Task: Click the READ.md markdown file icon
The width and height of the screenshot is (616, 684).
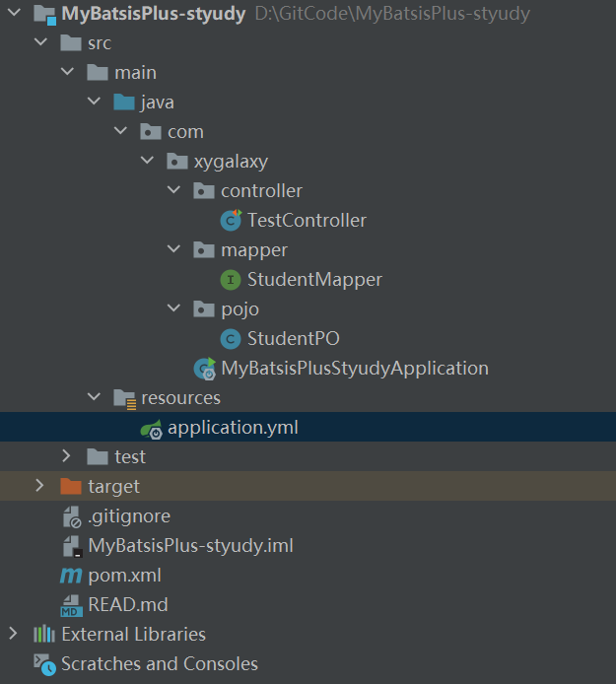Action: (71, 605)
